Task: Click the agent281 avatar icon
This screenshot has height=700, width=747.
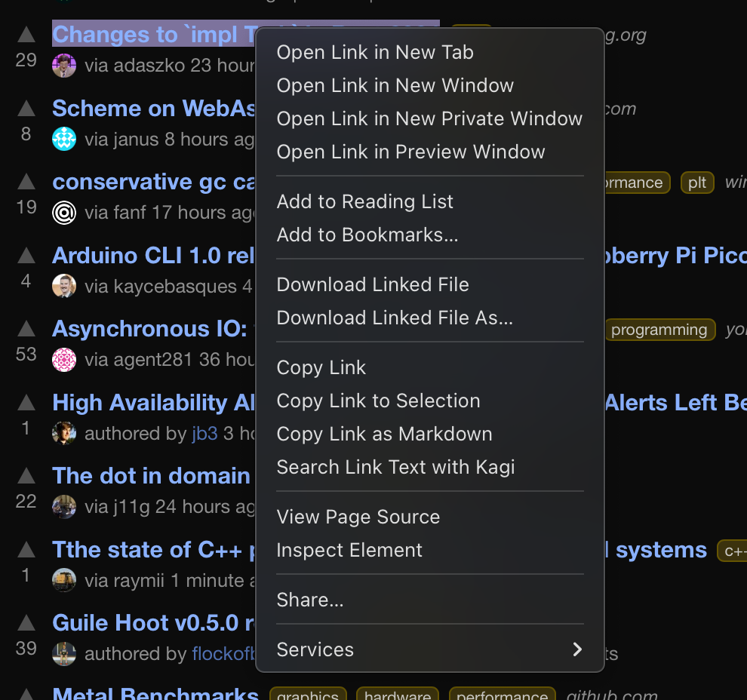Action: click(64, 360)
